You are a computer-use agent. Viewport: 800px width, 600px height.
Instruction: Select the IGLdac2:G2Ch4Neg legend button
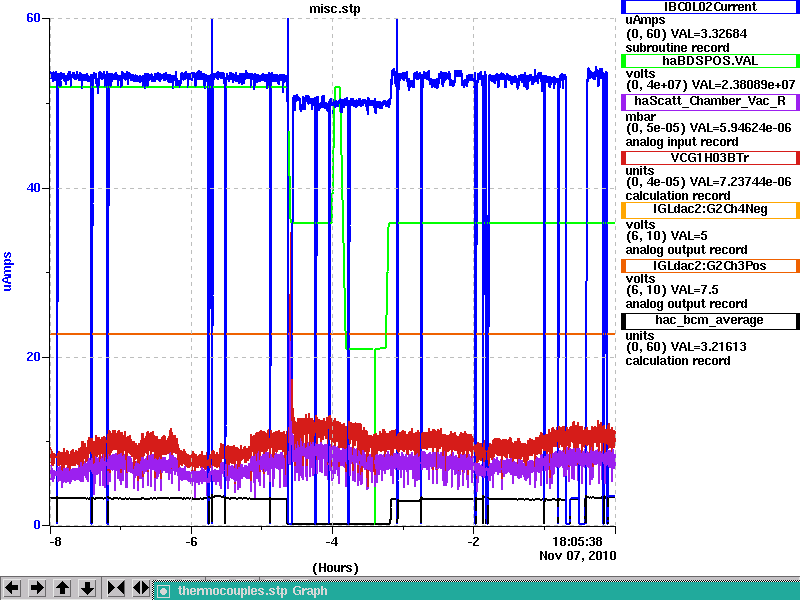pos(710,210)
